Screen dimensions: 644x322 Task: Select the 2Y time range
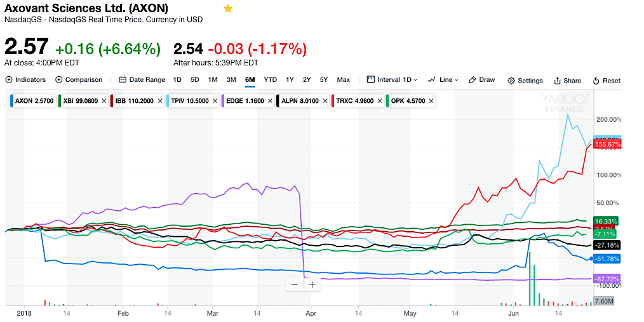click(307, 79)
